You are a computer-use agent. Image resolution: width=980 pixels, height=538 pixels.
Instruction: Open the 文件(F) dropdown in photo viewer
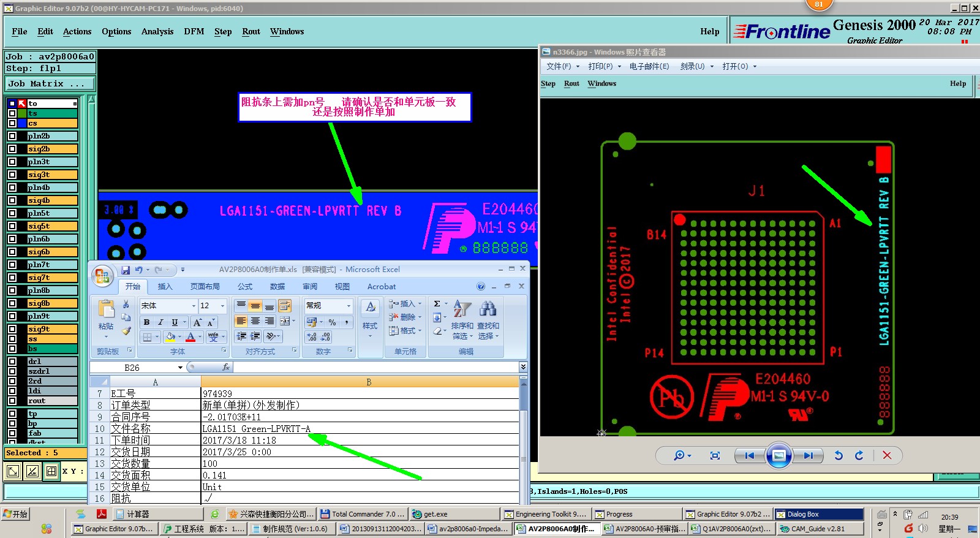click(x=563, y=66)
